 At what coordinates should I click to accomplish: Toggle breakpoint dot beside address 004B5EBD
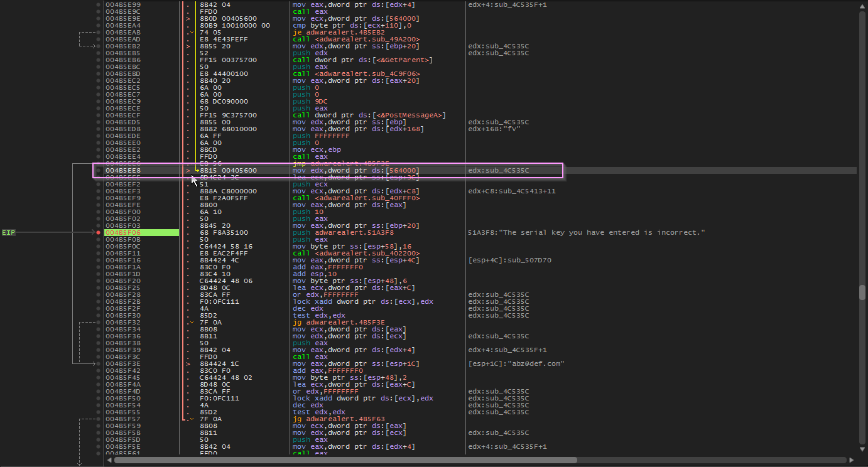(x=99, y=73)
